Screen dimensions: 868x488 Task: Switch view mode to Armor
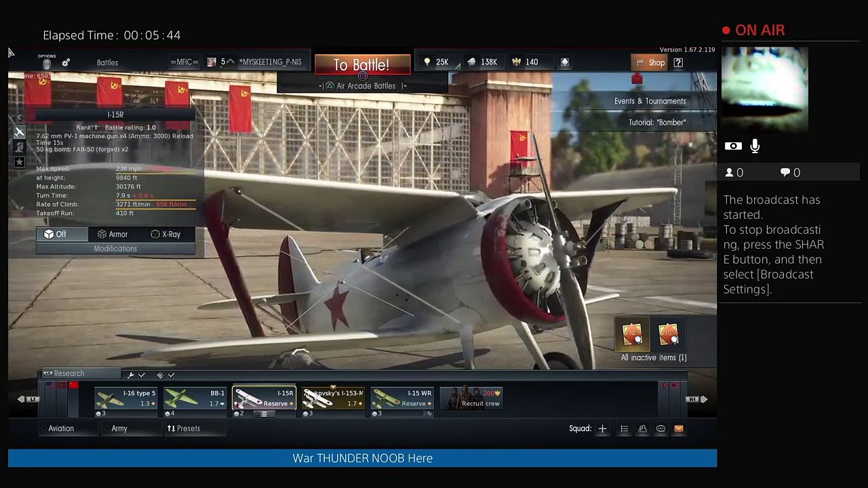113,235
